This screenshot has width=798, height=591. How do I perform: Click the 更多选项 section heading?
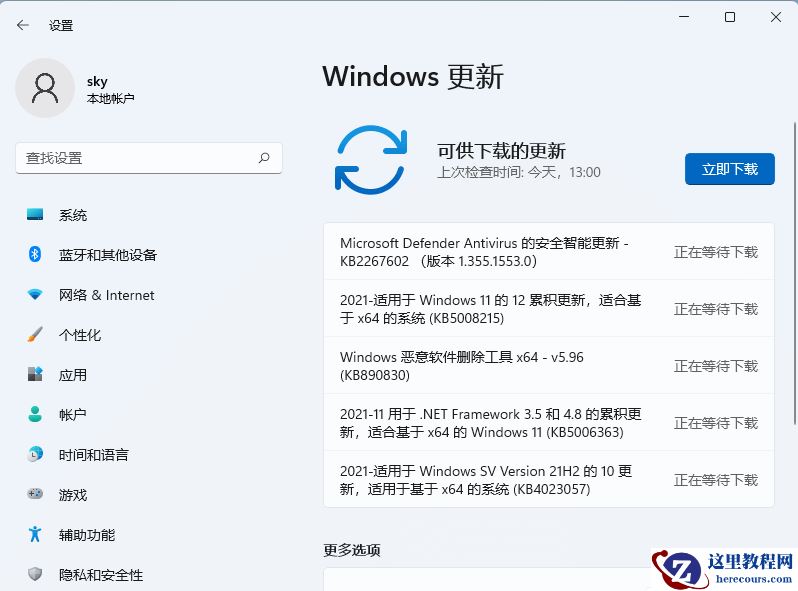(x=352, y=550)
